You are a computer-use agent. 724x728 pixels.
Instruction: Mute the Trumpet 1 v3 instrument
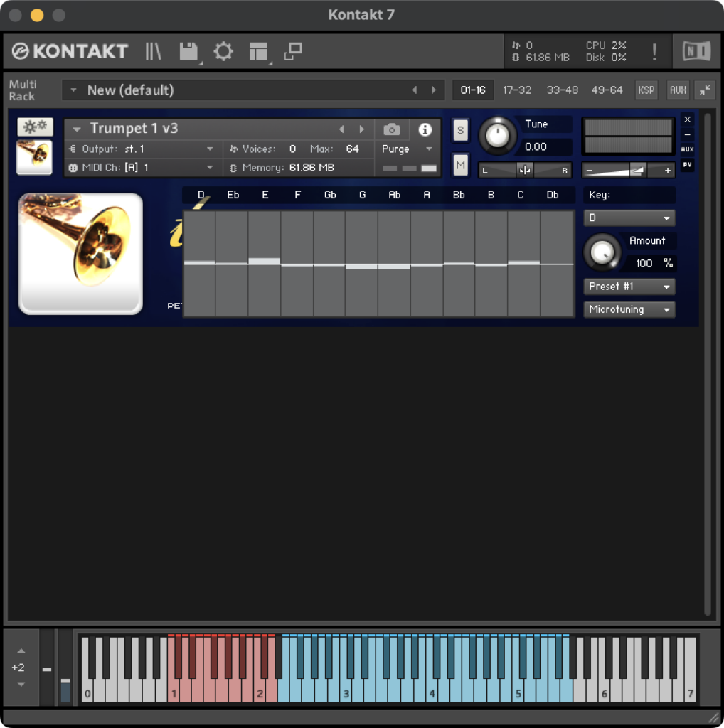pos(459,165)
